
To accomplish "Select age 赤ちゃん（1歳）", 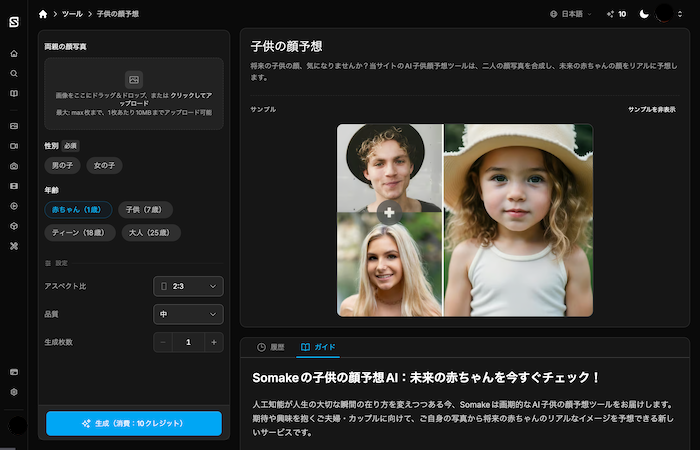I will click(78, 210).
